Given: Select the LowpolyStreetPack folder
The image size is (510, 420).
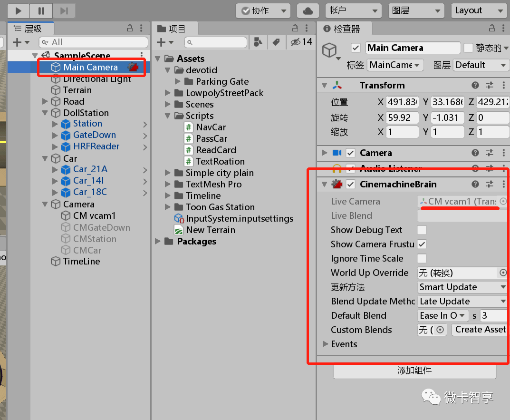Looking at the screenshot, I should [224, 93].
